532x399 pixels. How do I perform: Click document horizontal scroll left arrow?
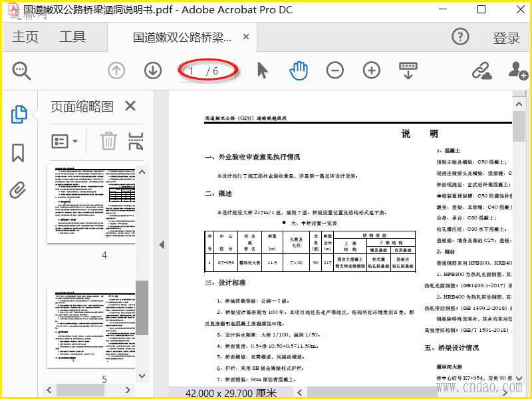click(x=300, y=392)
